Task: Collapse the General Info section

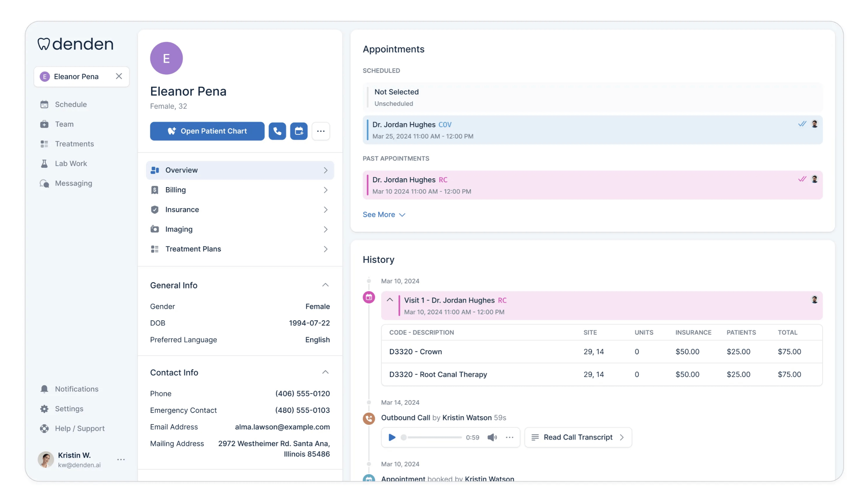Action: pos(325,285)
